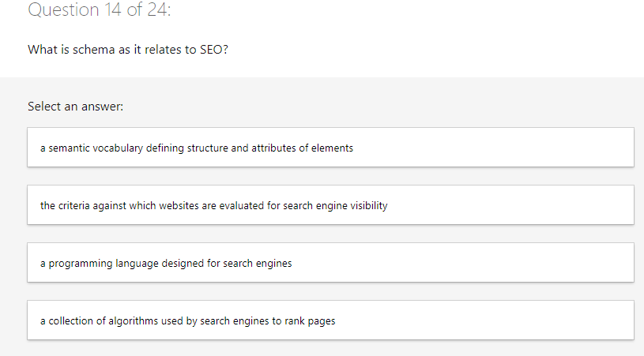The width and height of the screenshot is (644, 356).
Task: Pick the answer mentioning 'rank pages'
Action: click(x=188, y=320)
